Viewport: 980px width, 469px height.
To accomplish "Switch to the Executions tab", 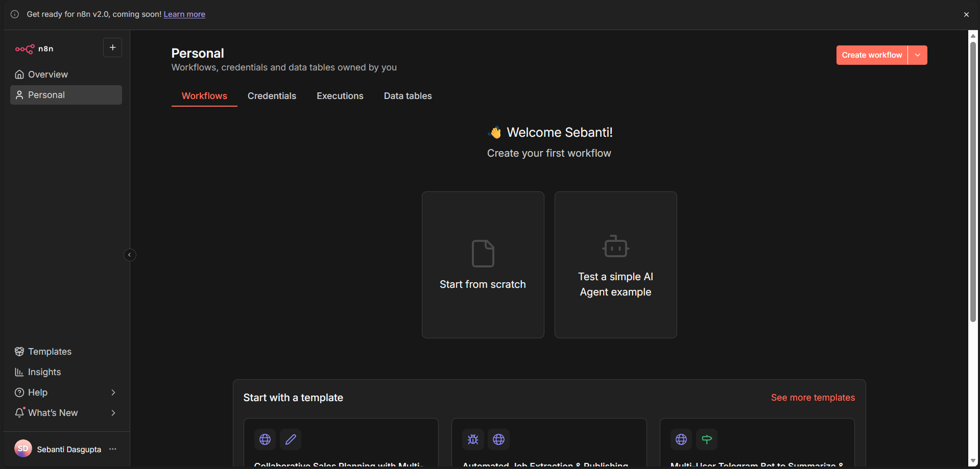I will (x=340, y=96).
